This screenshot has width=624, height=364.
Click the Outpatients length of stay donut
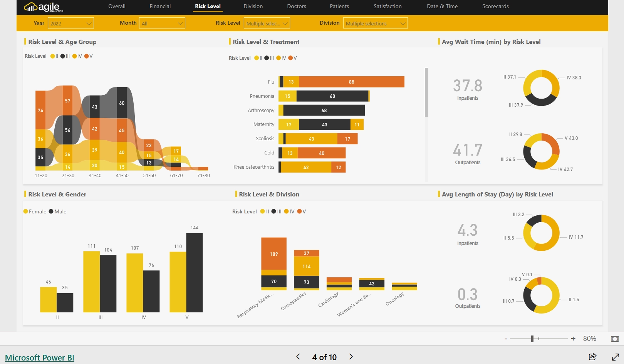[541, 295]
